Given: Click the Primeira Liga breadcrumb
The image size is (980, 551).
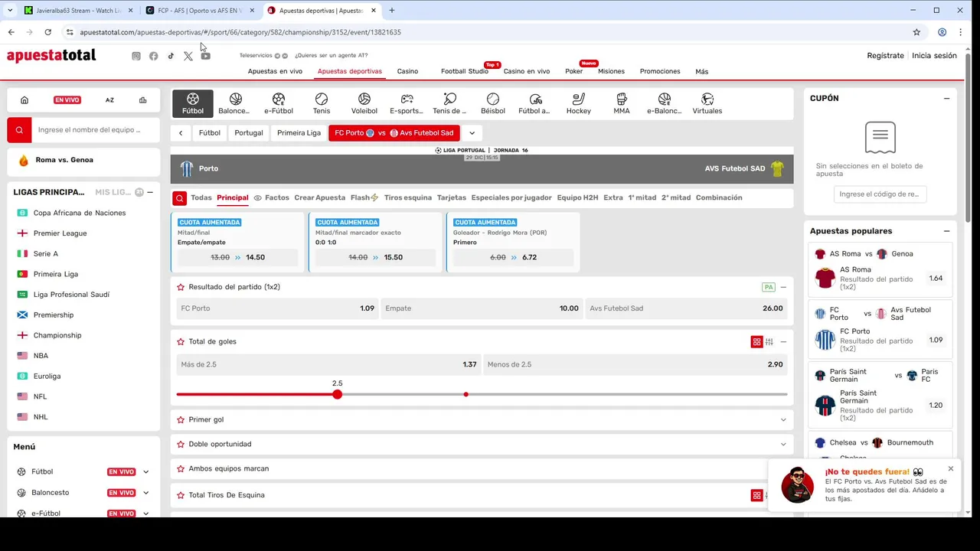Looking at the screenshot, I should [x=299, y=133].
